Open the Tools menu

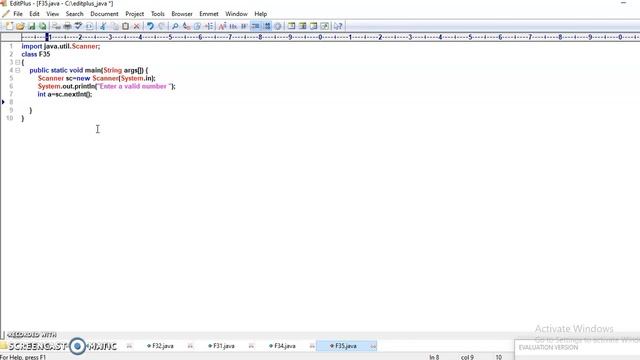(x=158, y=14)
